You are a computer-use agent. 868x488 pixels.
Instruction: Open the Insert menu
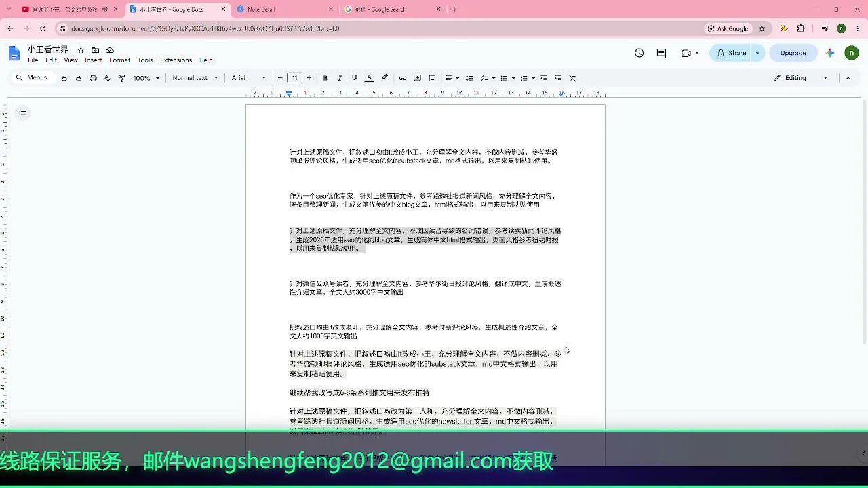(x=94, y=60)
